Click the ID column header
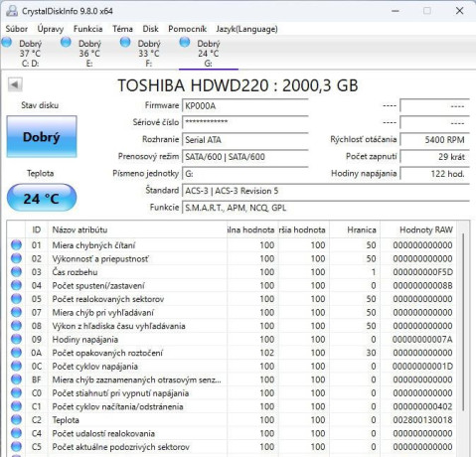This screenshot has height=457, width=476. (x=37, y=229)
